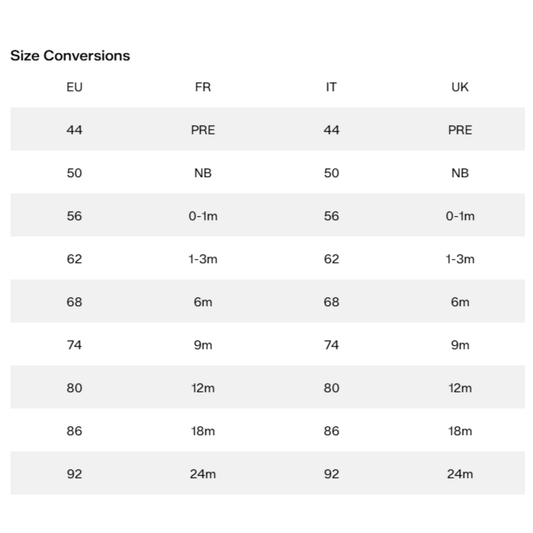Click the UK NB size cell

[x=460, y=173]
